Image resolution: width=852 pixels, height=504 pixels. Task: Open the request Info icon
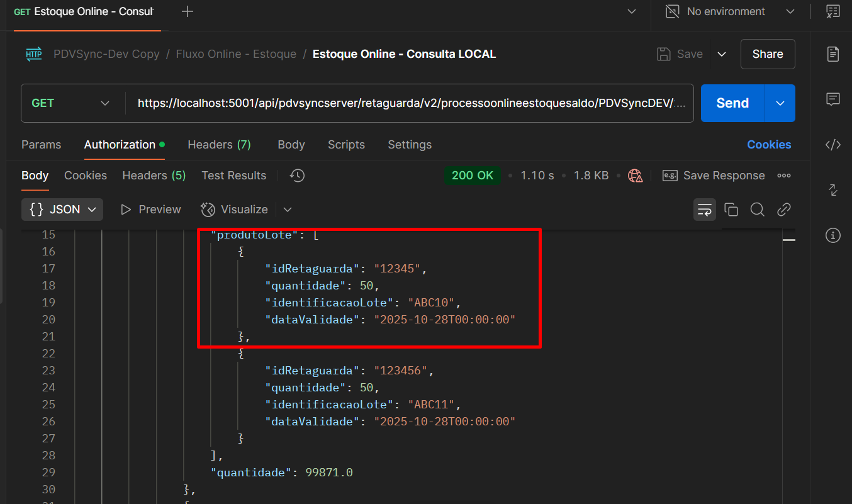[833, 235]
